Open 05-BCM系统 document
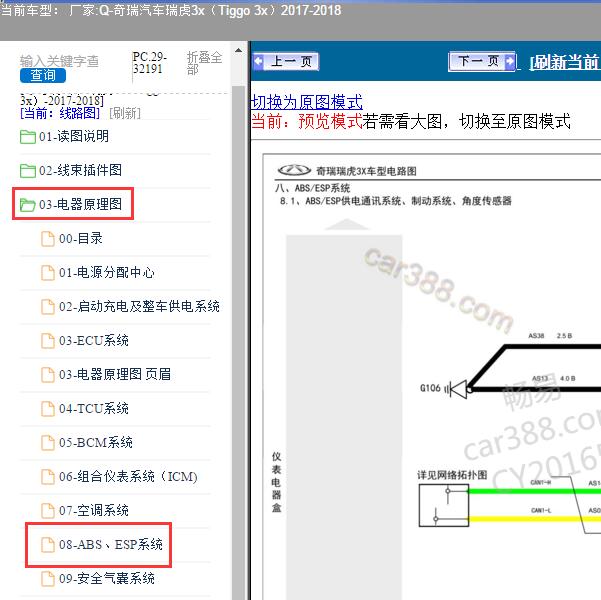601x600 pixels. click(96, 442)
